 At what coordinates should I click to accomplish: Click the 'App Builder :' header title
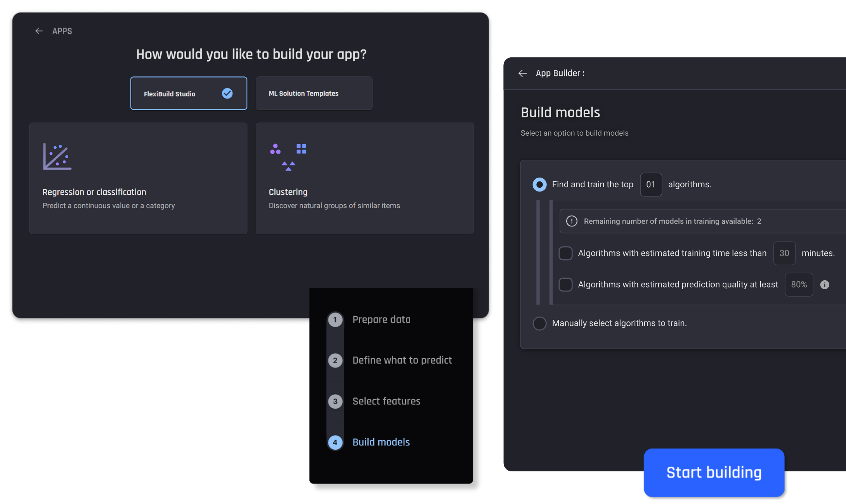(560, 73)
